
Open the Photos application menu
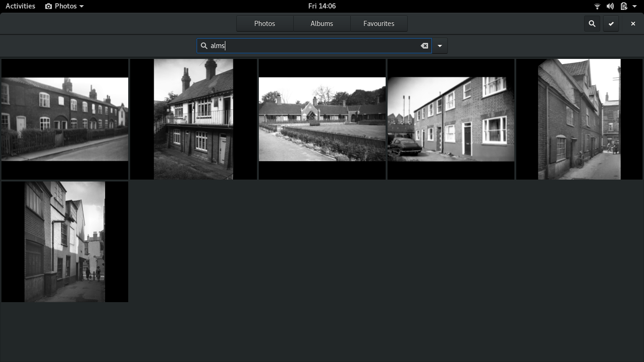(x=65, y=6)
